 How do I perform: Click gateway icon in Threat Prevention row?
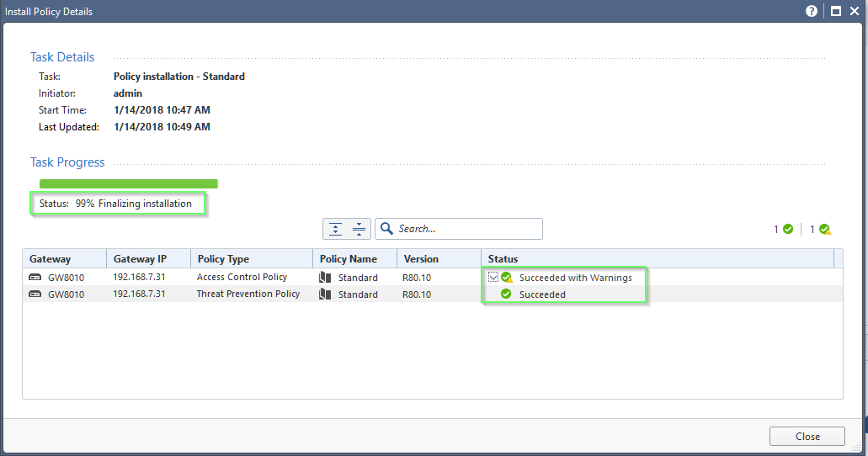(35, 294)
